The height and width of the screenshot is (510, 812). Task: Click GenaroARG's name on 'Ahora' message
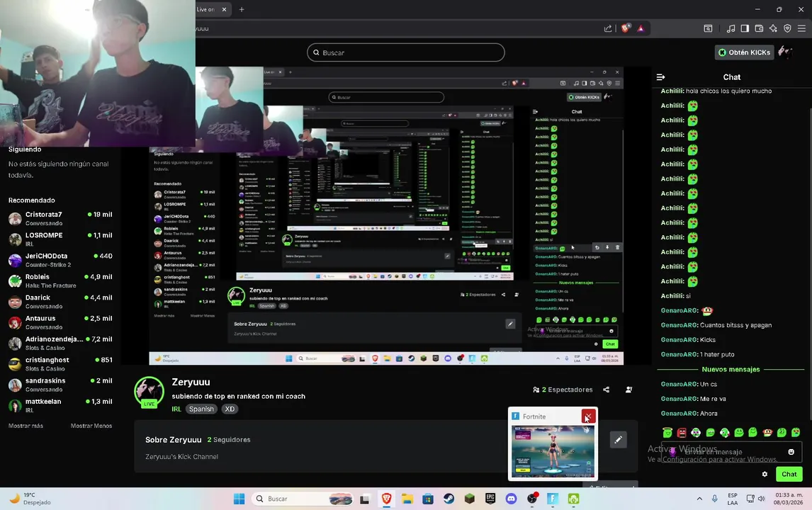tap(680, 414)
